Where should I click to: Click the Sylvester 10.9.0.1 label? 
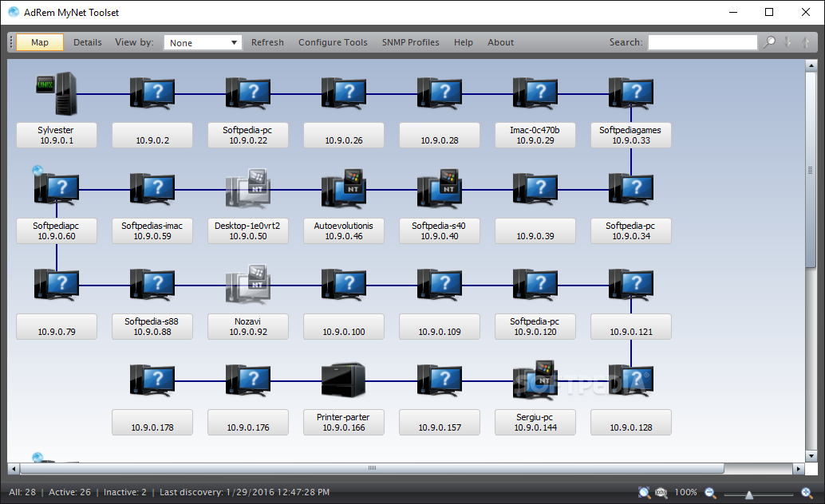(57, 136)
